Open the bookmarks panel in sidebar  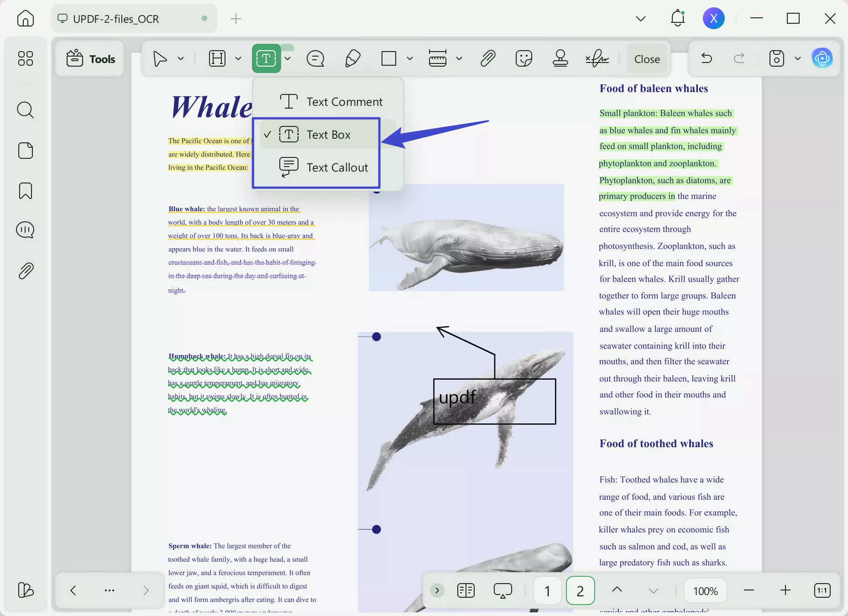pyautogui.click(x=26, y=191)
